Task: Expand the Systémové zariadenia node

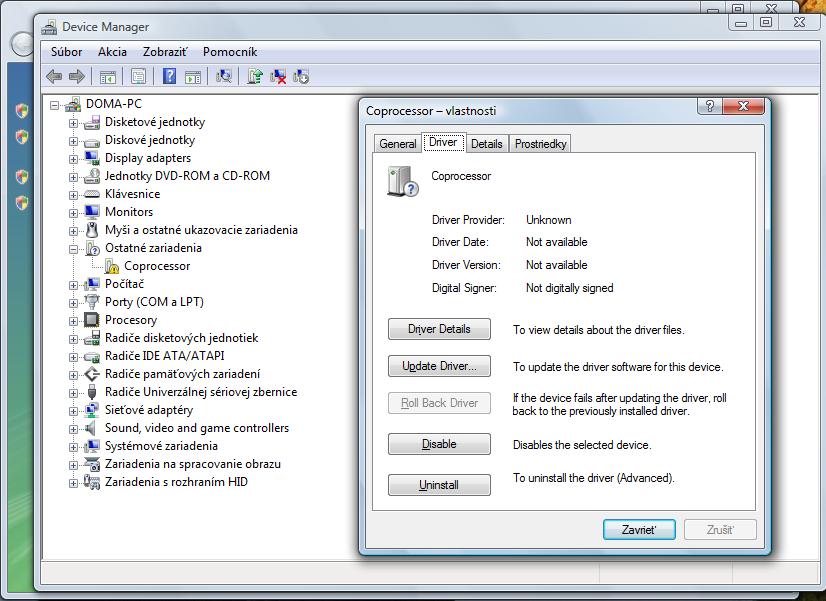Action: pyautogui.click(x=73, y=447)
